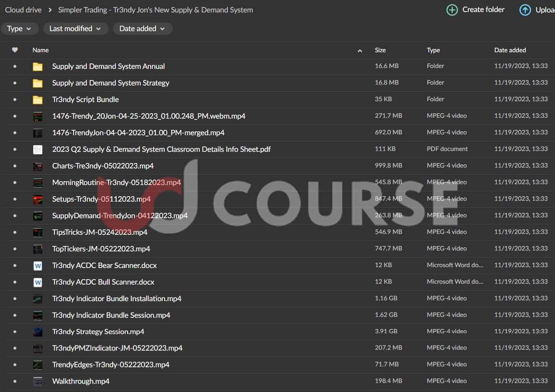Sort files by the Size column
The image size is (555, 392).
380,50
